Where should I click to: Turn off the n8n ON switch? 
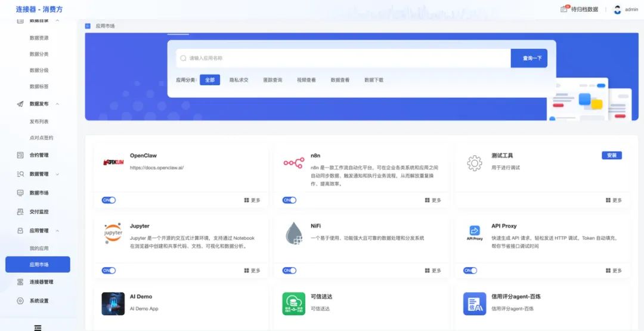pos(289,200)
